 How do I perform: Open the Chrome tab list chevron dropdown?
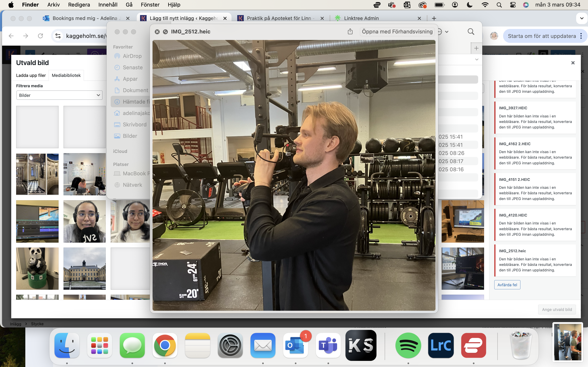point(582,18)
